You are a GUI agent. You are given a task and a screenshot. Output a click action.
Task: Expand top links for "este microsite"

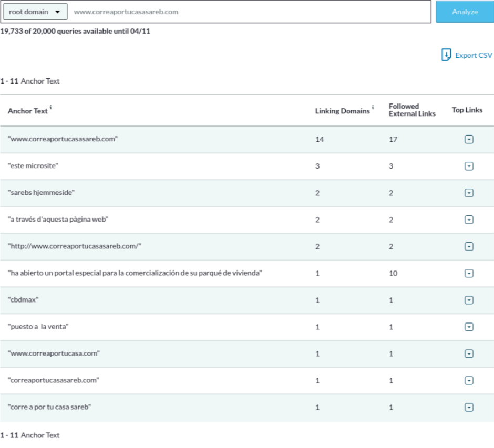(x=469, y=166)
